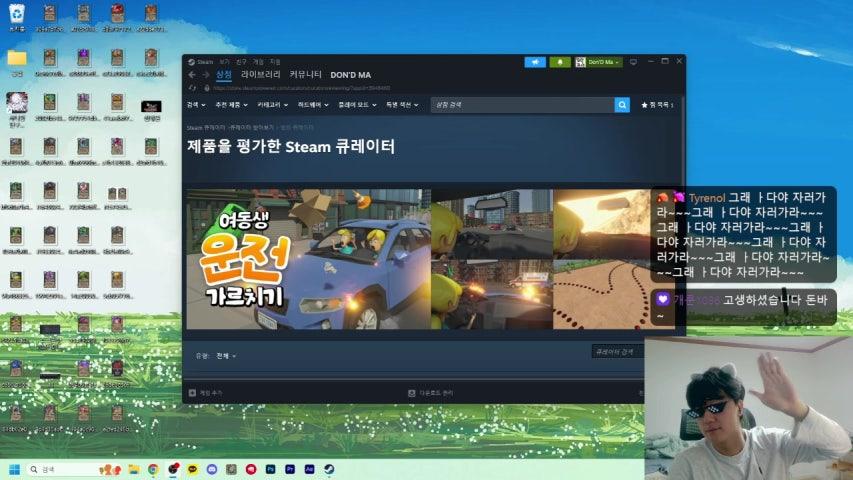Open File Explorer from the taskbar
This screenshot has height=480, width=853.
pos(134,469)
